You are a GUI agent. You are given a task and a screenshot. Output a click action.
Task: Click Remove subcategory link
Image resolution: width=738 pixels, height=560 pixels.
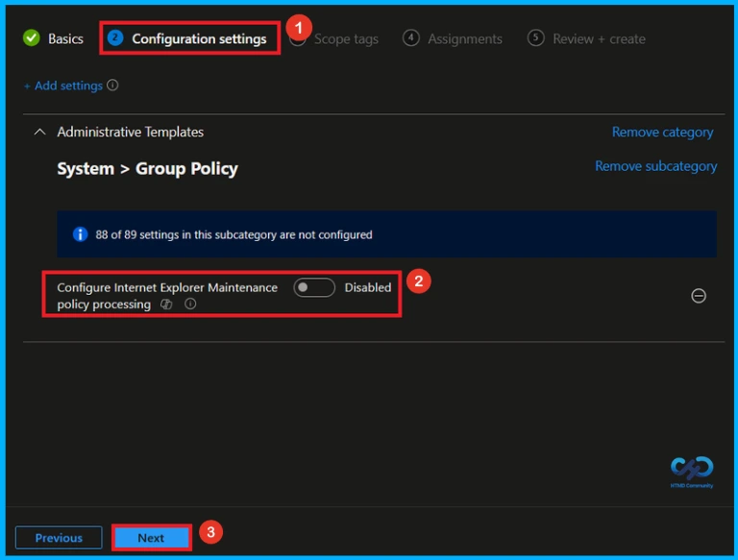point(655,165)
